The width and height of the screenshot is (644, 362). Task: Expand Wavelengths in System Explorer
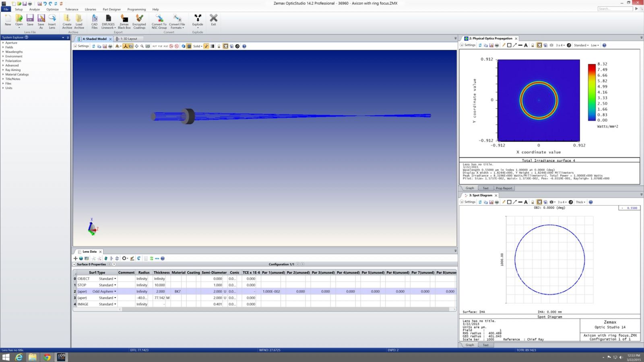(3, 52)
